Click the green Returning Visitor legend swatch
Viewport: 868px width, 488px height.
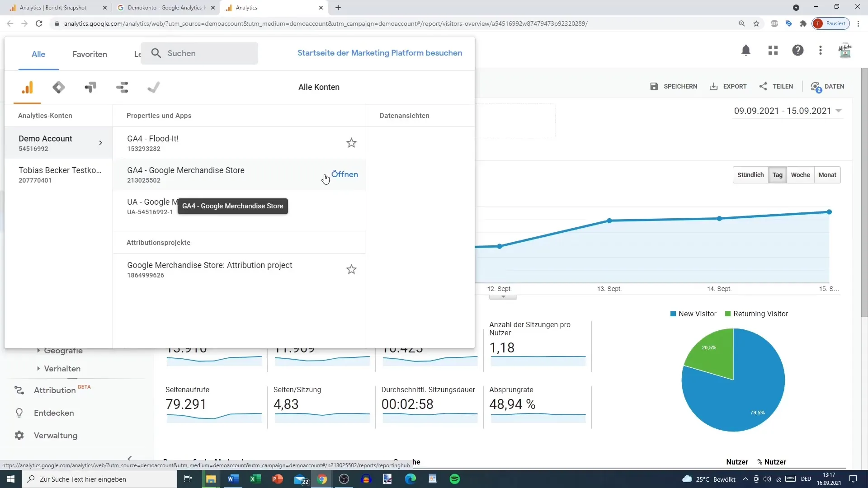(x=728, y=314)
